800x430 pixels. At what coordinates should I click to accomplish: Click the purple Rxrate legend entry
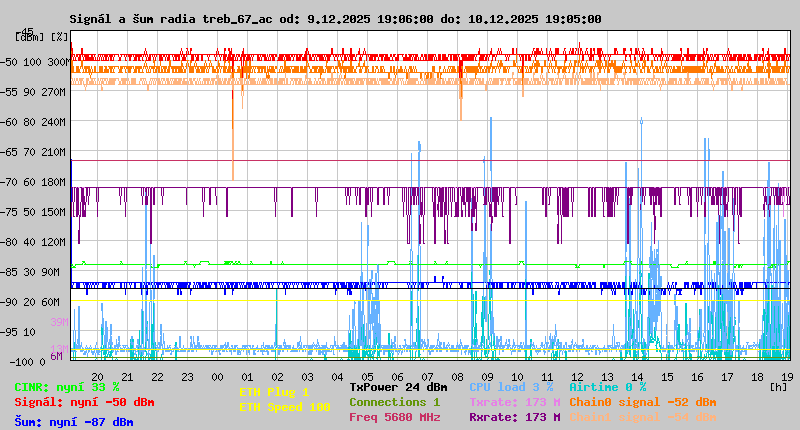coord(514,417)
